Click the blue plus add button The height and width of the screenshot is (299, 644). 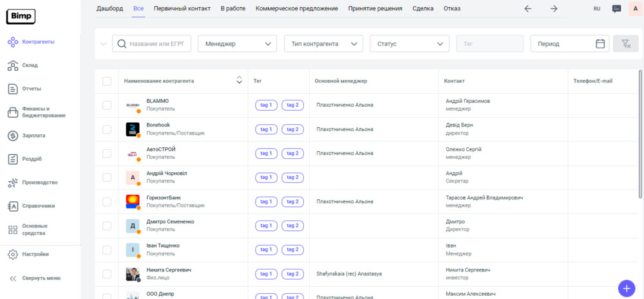625,288
